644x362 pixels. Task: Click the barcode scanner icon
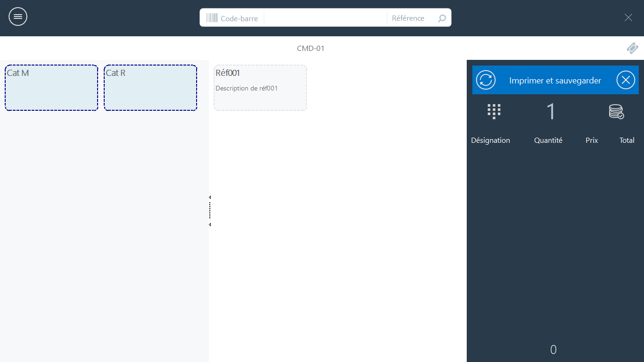pyautogui.click(x=212, y=18)
